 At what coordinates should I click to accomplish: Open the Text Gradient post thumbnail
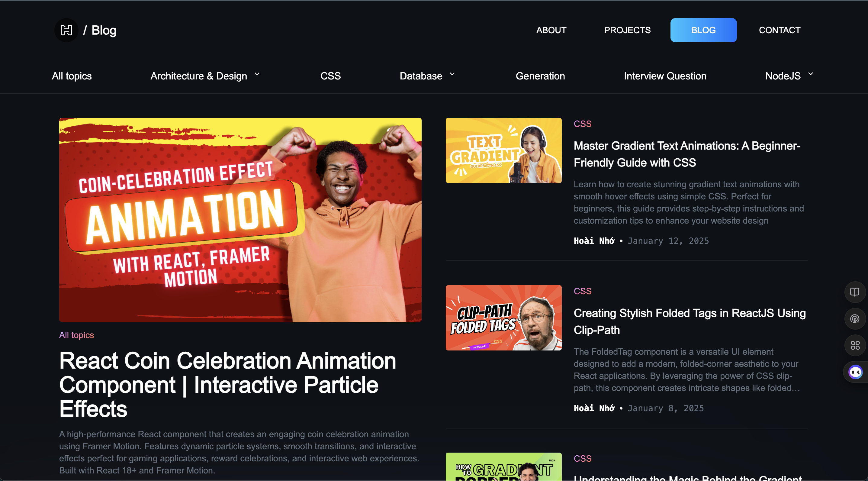point(503,151)
